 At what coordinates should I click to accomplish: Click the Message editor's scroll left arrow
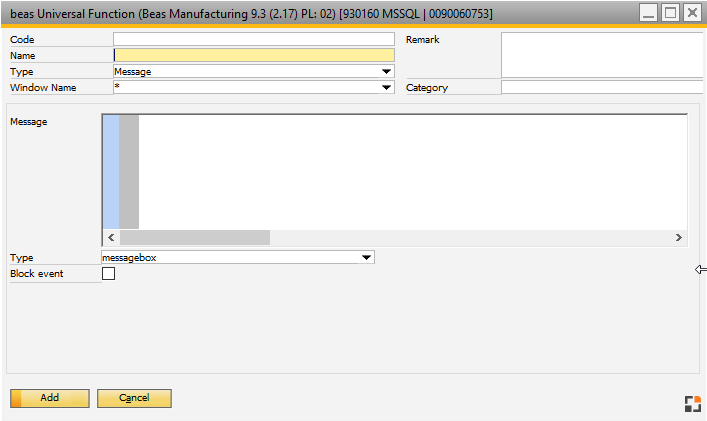(x=111, y=238)
